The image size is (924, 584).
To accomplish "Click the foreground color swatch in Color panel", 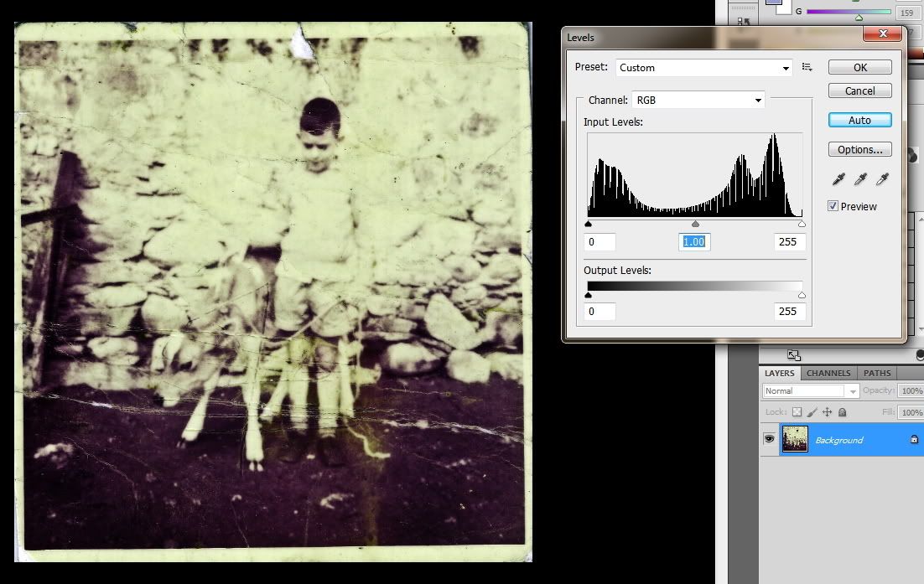I will tap(773, 2).
